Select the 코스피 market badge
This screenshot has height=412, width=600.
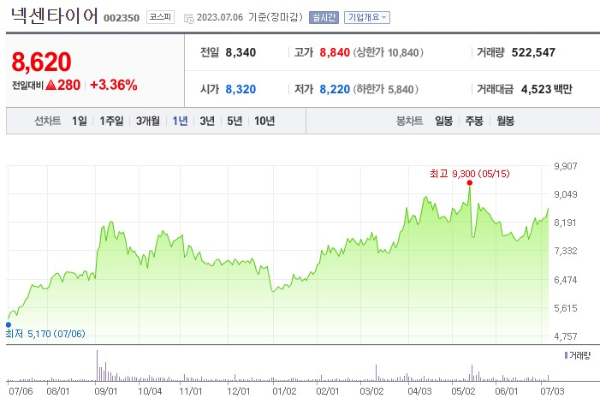pos(160,17)
